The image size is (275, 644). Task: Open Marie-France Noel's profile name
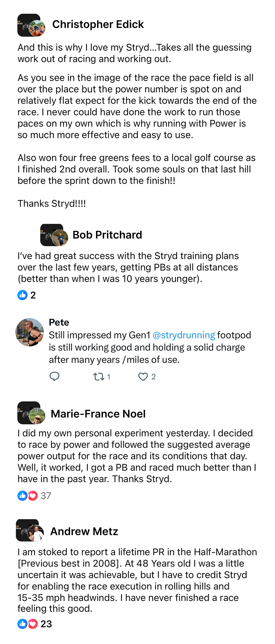tap(98, 414)
